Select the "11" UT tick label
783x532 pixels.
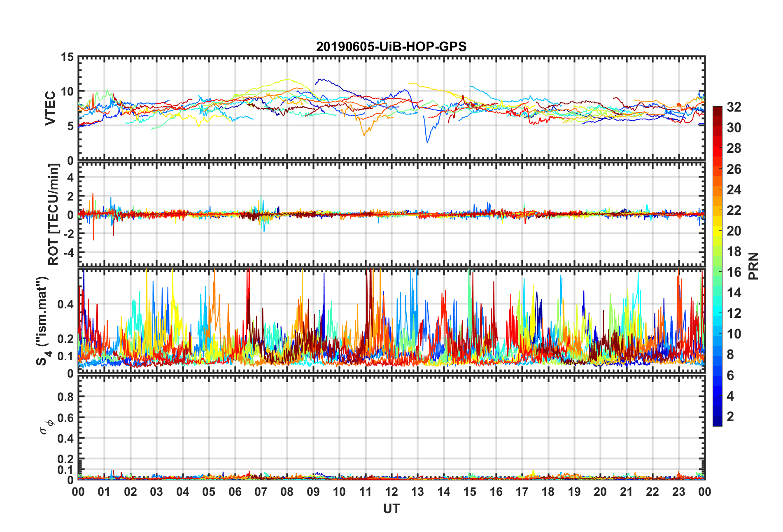click(x=366, y=492)
